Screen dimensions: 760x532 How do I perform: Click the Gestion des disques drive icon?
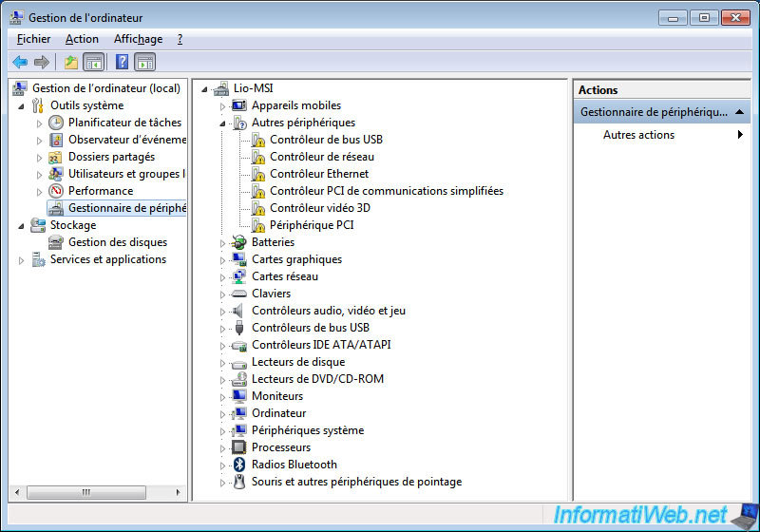pyautogui.click(x=56, y=242)
